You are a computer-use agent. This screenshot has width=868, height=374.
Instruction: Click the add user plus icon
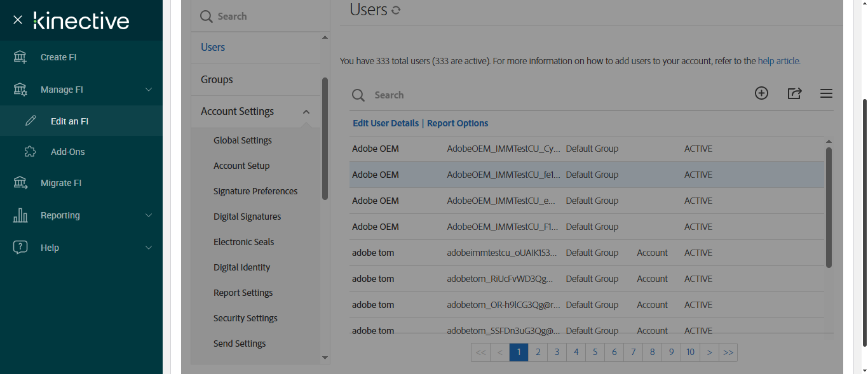pos(761,93)
